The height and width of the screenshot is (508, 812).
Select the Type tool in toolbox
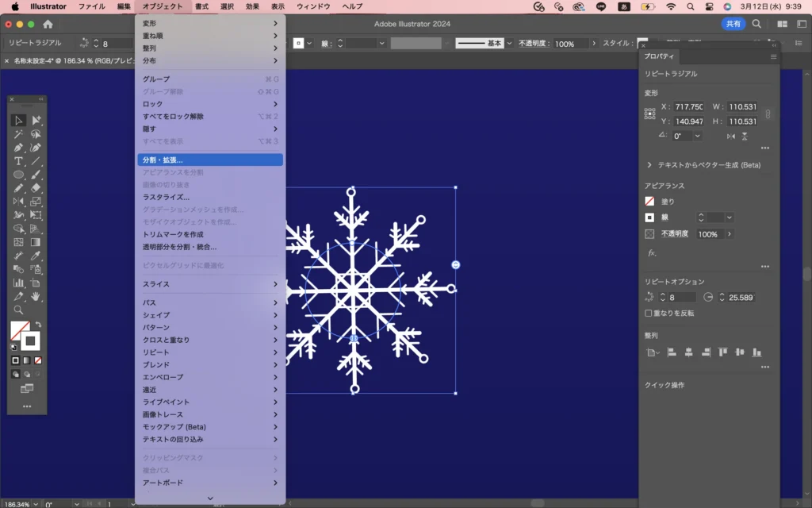pos(18,161)
